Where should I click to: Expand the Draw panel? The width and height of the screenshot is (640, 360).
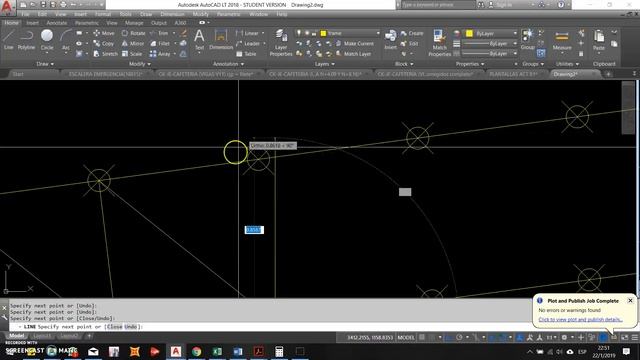[x=45, y=64]
